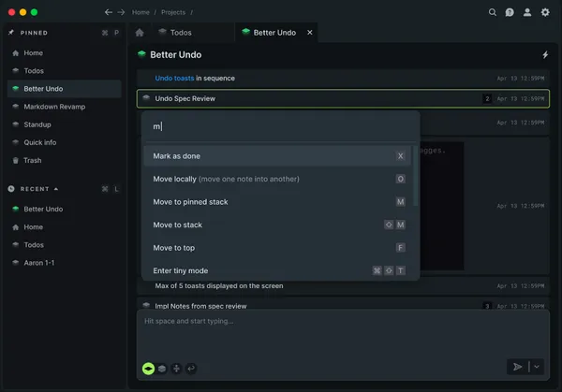Viewport: 562px width, 392px height.
Task: Open the search magnifier icon
Action: pyautogui.click(x=493, y=12)
